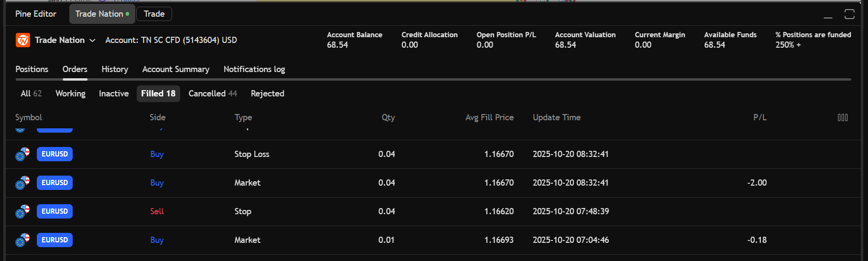Sort by Update Time column header
Screen dimensions: 868x261
click(x=556, y=117)
